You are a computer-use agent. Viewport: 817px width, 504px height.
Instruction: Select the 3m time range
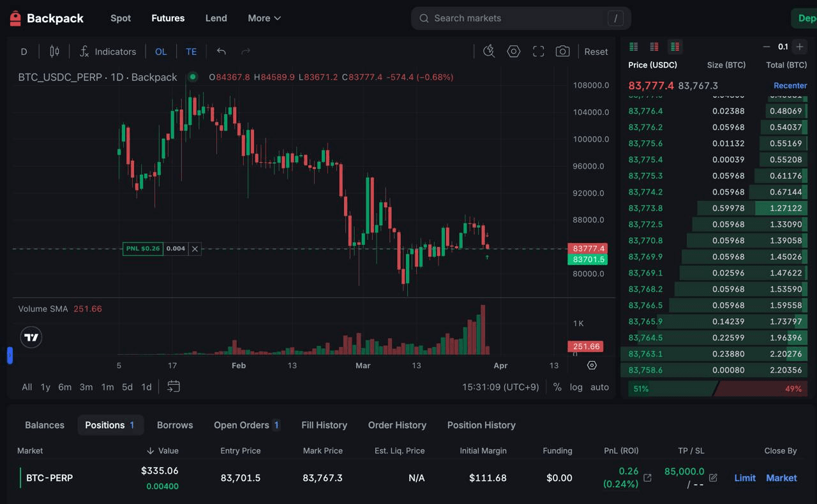click(x=86, y=387)
